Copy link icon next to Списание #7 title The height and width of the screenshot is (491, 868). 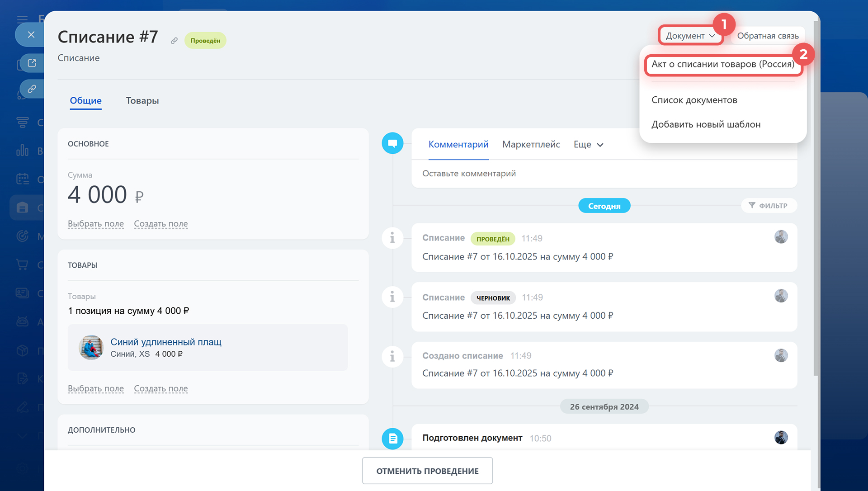174,41
